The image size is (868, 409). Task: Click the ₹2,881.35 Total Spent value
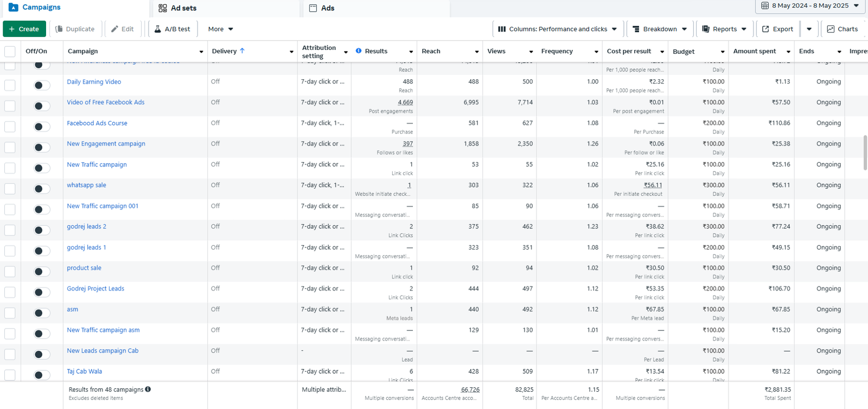coord(777,389)
